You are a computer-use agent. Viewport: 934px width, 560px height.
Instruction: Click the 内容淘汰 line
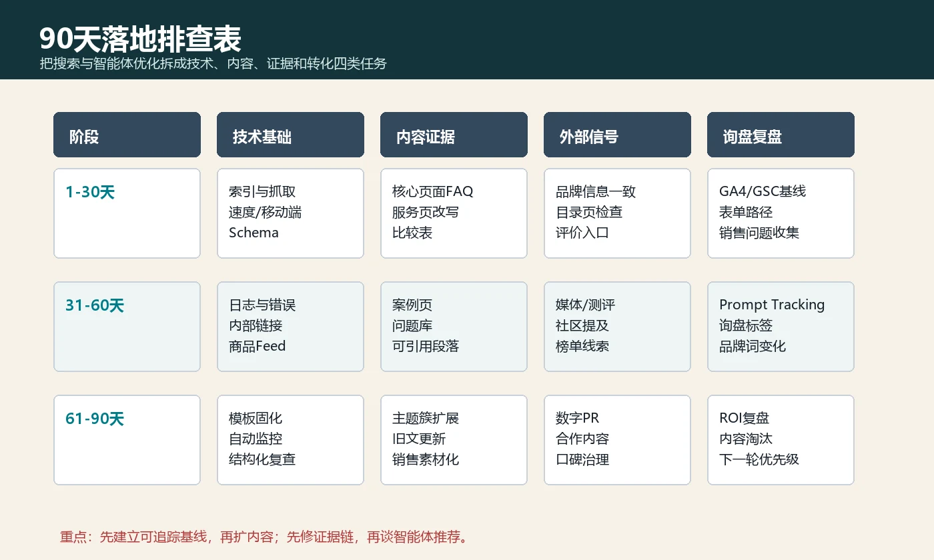point(746,439)
